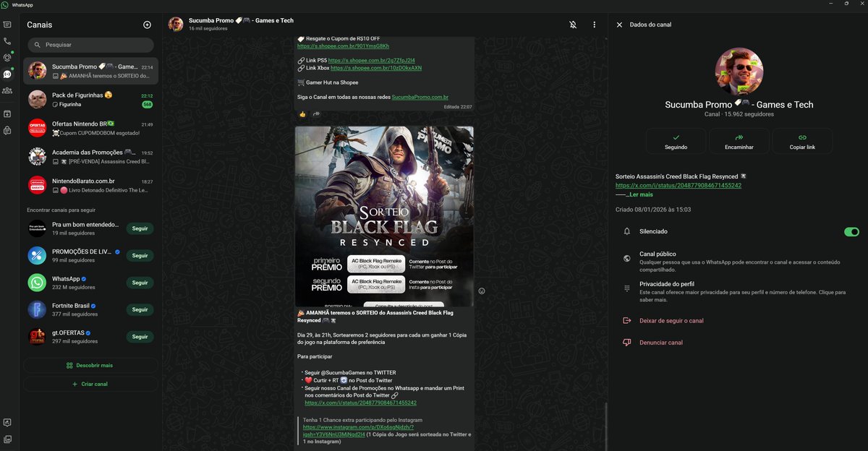Open the archived chats icon in sidebar
Screen dimensions: 868x451
tap(7, 113)
